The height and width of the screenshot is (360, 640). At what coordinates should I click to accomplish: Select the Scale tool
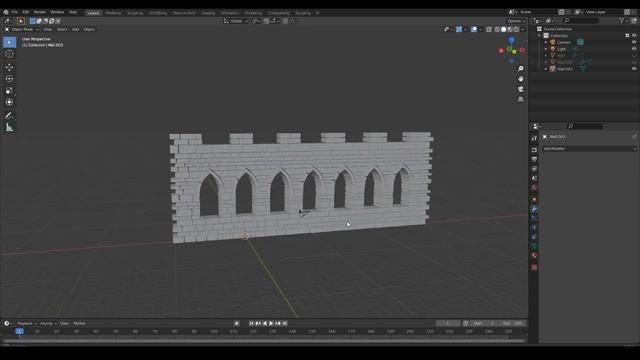(9, 91)
